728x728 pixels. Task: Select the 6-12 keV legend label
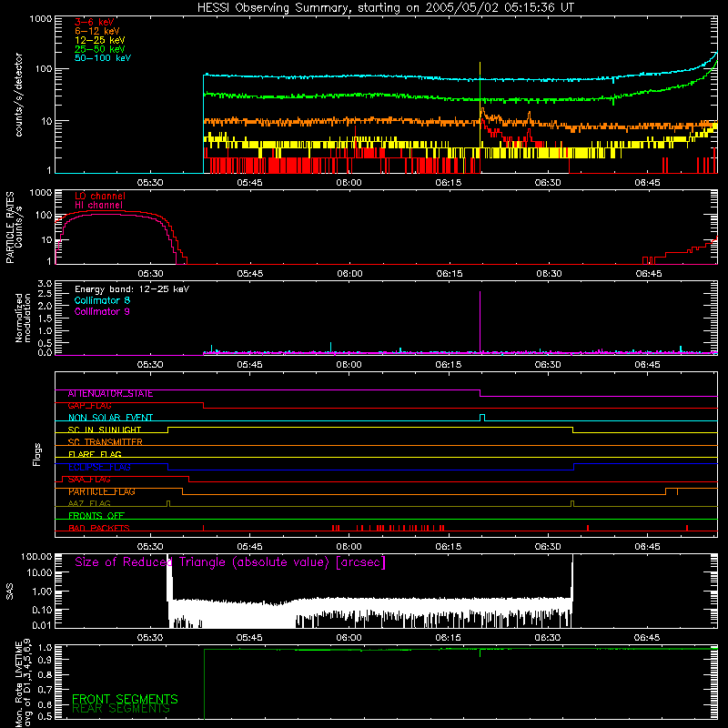pos(97,31)
